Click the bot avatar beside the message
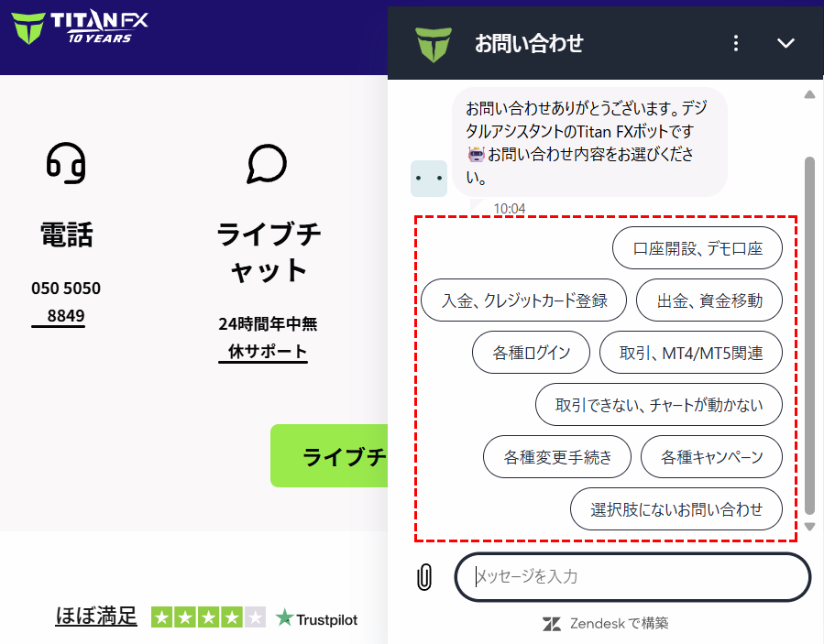The image size is (824, 644). tap(429, 179)
